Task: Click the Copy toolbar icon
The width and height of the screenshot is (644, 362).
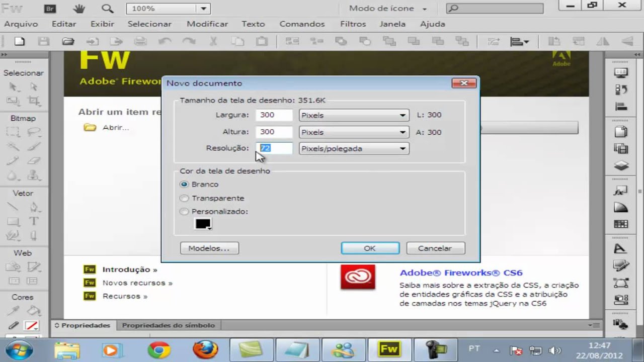Action: point(237,42)
